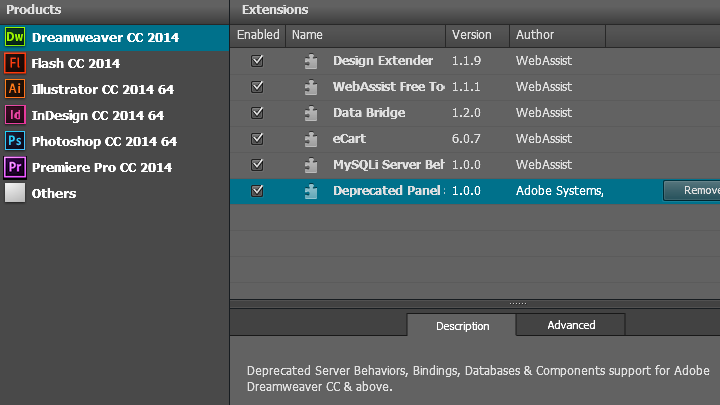The image size is (720, 405).
Task: Click Adobe Systems author cell
Action: point(560,191)
